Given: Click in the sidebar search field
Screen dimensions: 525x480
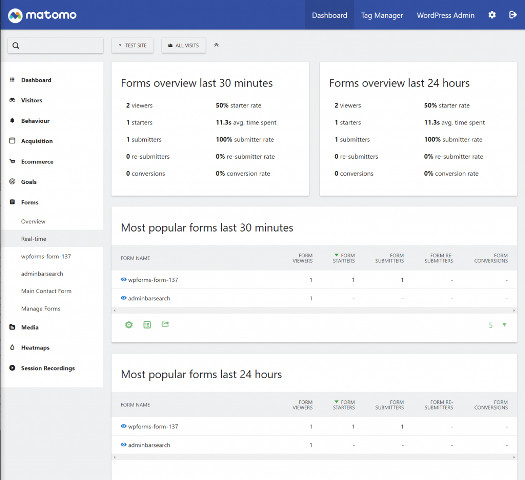Looking at the screenshot, I should [x=56, y=46].
